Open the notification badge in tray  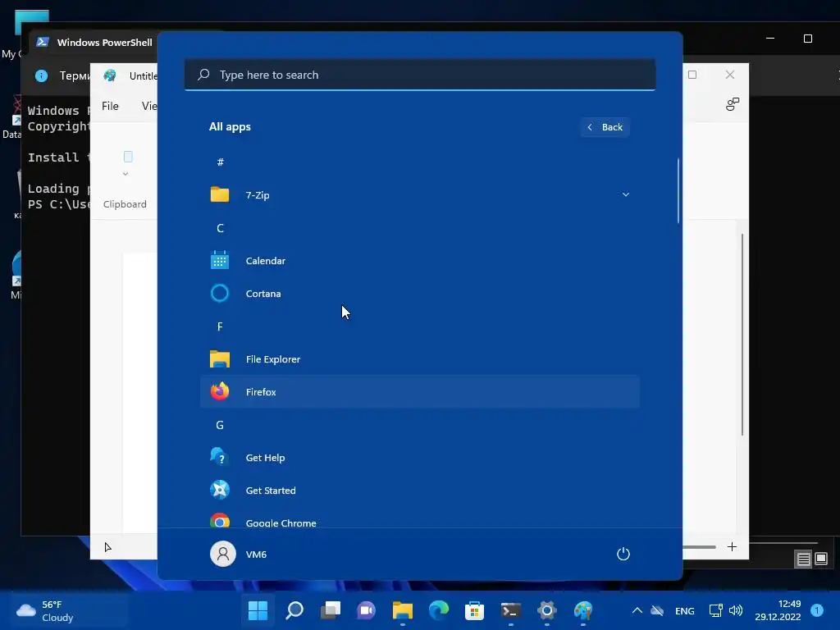pyautogui.click(x=817, y=610)
